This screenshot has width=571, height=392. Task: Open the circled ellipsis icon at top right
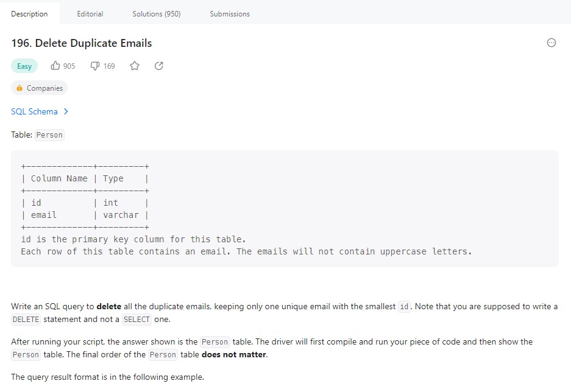pos(551,43)
